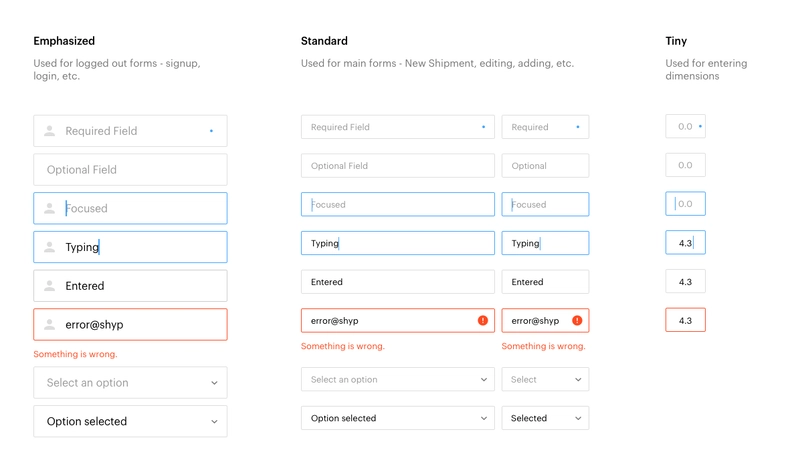
Task: Open narrow 'Selected' dropdown
Action: click(545, 418)
